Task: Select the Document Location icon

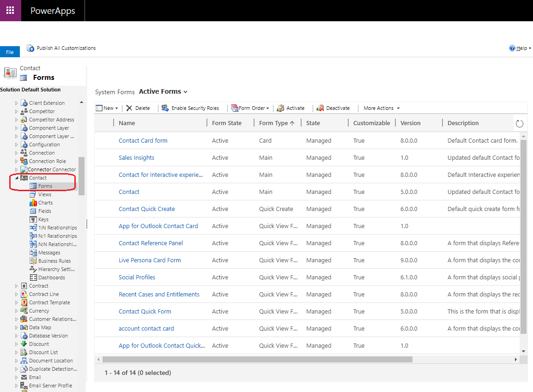Action: 24,361
